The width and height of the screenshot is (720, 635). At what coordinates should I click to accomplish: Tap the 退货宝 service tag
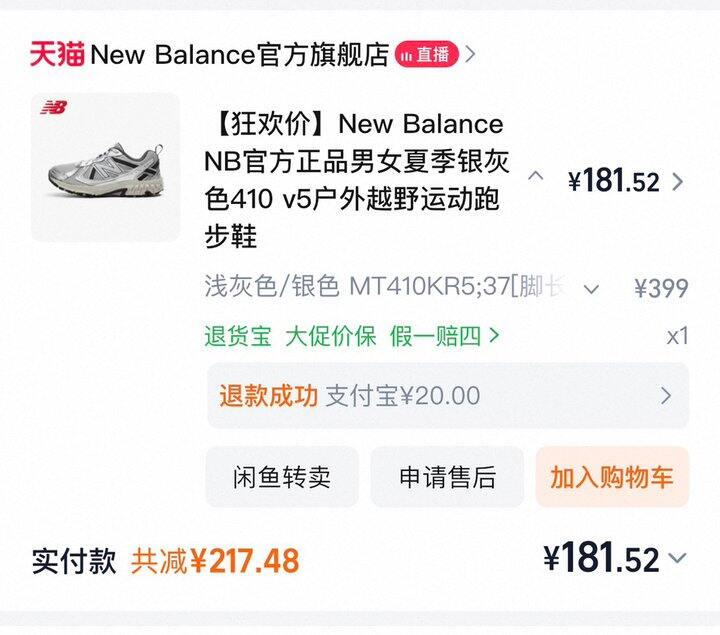238,336
